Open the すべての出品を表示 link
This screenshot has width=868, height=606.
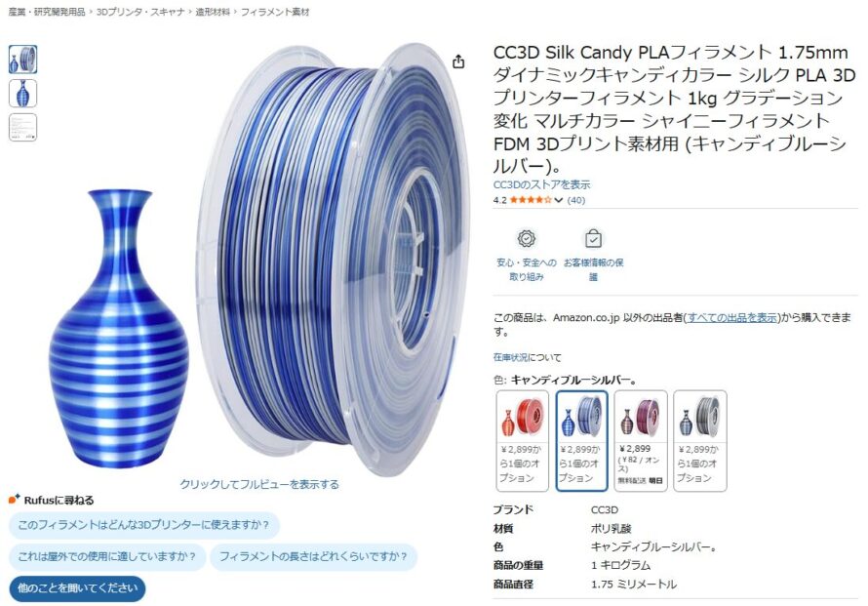[732, 317]
